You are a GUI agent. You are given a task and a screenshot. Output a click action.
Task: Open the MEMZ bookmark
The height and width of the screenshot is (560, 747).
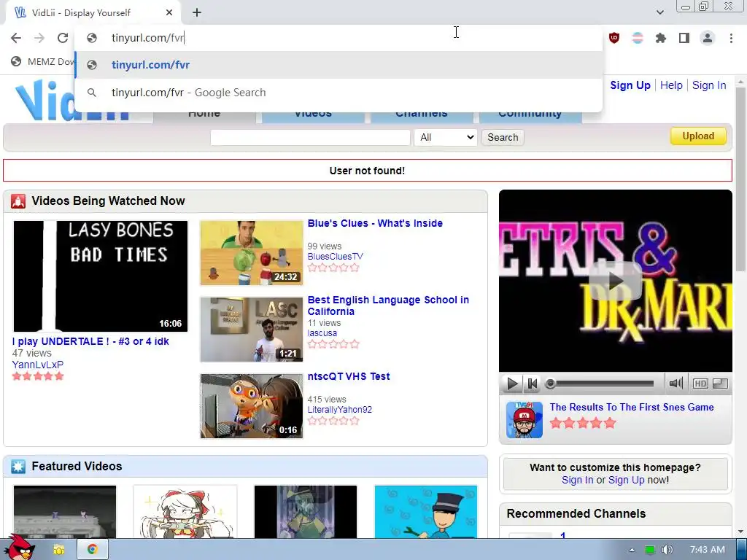[x=43, y=61]
